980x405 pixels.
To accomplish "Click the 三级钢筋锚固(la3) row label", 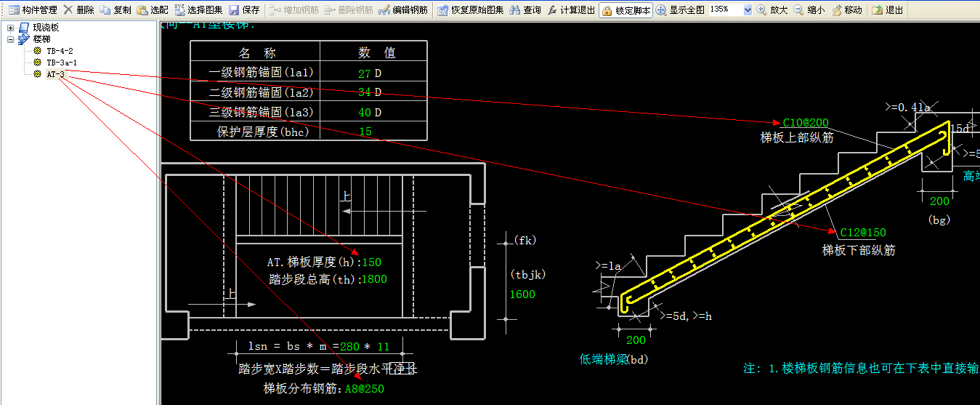I will 260,112.
